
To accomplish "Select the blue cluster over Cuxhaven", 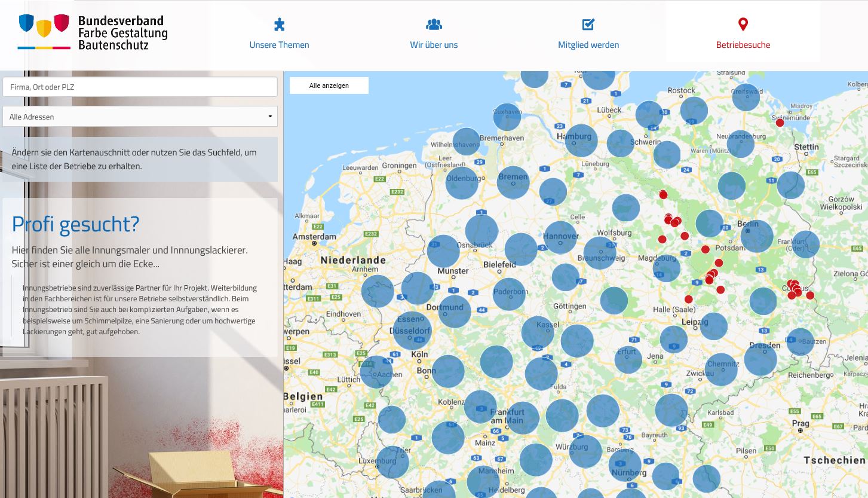I will (x=507, y=117).
